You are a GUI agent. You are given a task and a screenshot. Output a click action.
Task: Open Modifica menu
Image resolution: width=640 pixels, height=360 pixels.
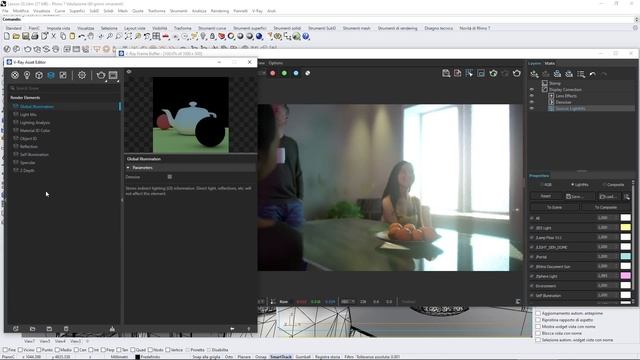click(x=21, y=11)
